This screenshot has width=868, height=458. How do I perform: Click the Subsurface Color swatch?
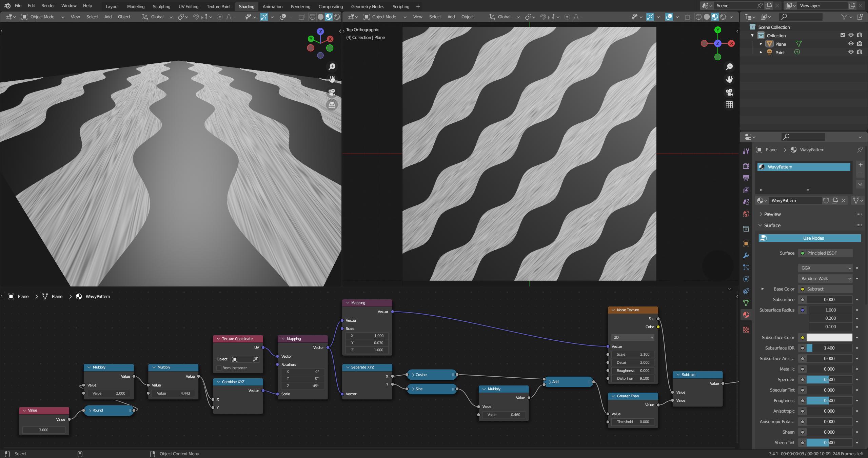click(x=829, y=337)
